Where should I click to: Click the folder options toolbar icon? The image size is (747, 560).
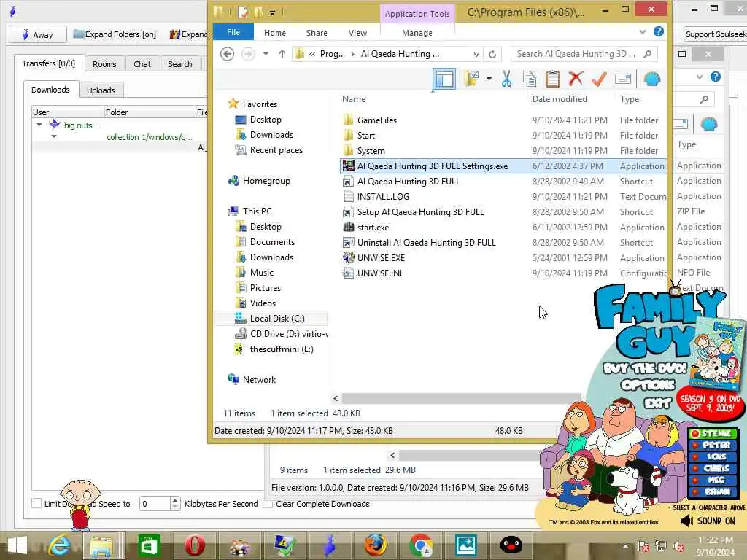tap(472, 79)
